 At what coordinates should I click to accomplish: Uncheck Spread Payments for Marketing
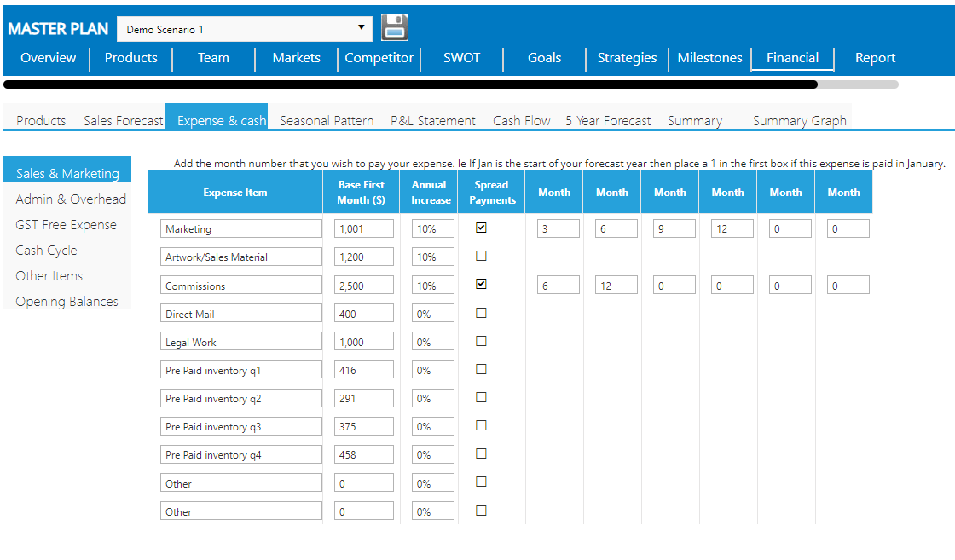[x=482, y=227]
